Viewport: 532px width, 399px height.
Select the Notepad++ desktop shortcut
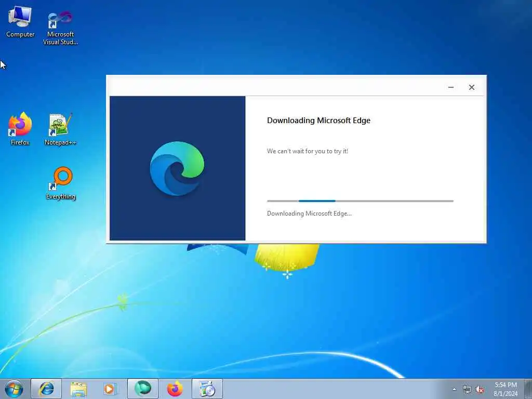tap(60, 129)
